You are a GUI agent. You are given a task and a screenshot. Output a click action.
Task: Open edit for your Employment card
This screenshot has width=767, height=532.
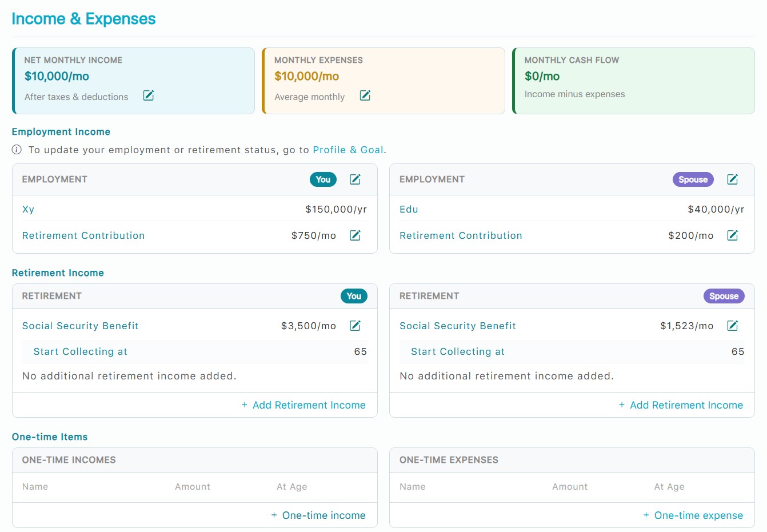point(355,179)
